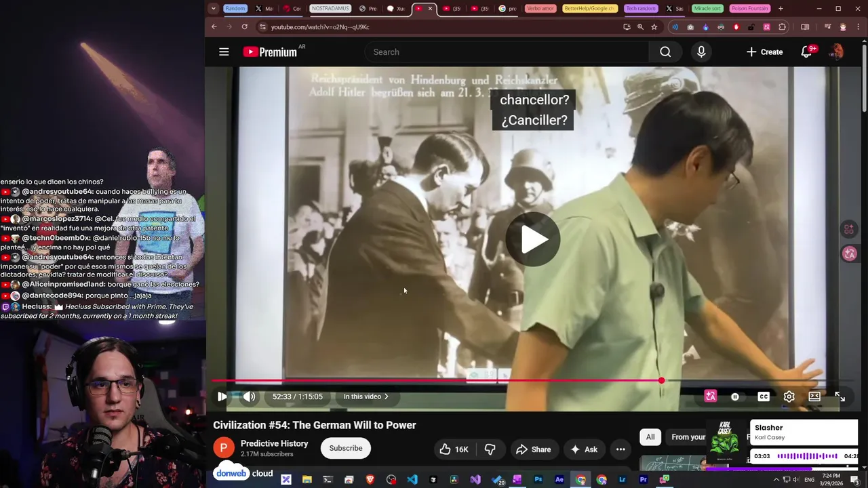868x488 pixels.
Task: Show hidden system tray icons
Action: coord(776,480)
